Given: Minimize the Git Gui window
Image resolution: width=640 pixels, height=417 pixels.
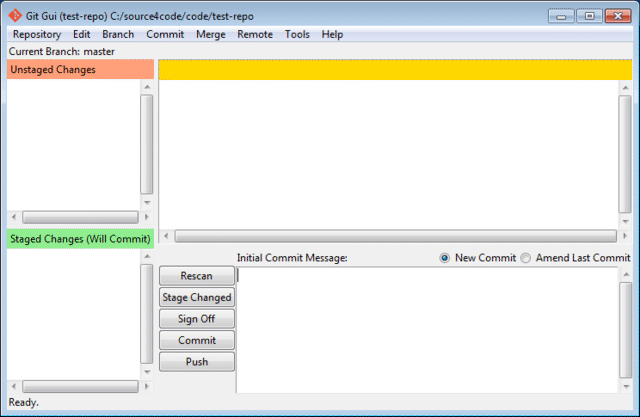Looking at the screenshot, I should coord(561,16).
